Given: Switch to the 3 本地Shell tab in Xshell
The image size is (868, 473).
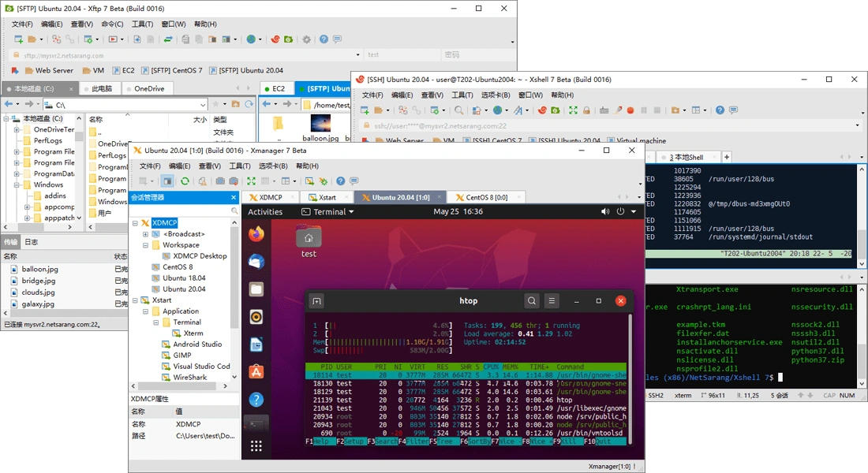Looking at the screenshot, I should coord(687,157).
